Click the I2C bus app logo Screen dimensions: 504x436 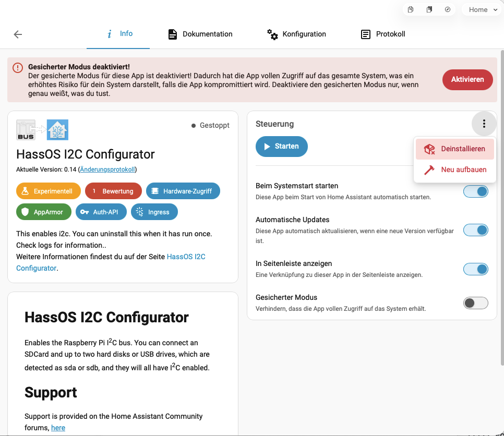pos(26,130)
